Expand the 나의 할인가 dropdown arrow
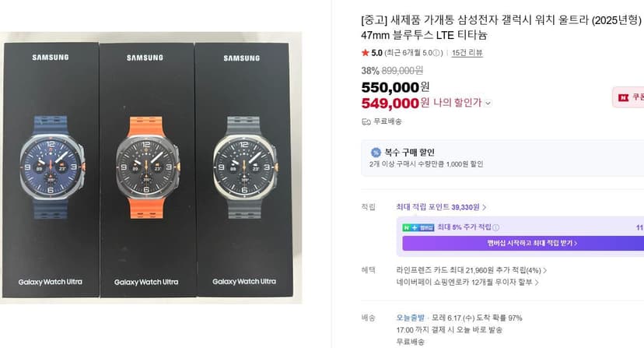 pyautogui.click(x=488, y=104)
